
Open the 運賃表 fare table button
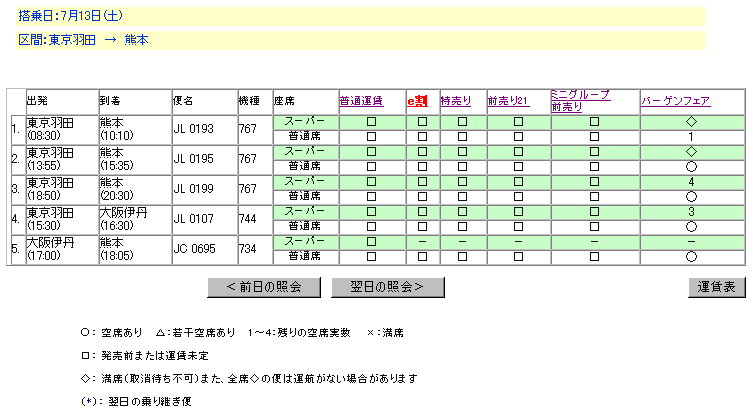716,287
